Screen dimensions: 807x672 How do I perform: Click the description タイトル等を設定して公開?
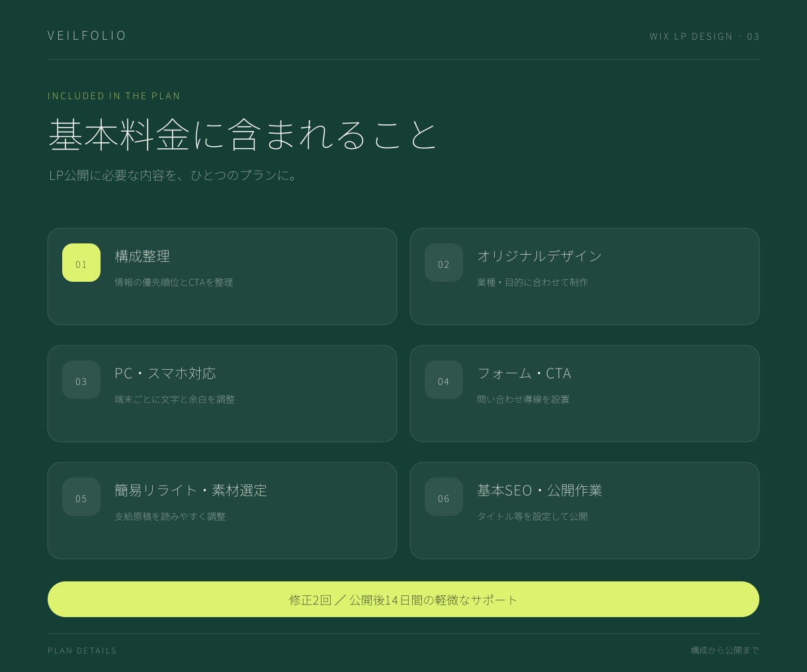tap(532, 517)
